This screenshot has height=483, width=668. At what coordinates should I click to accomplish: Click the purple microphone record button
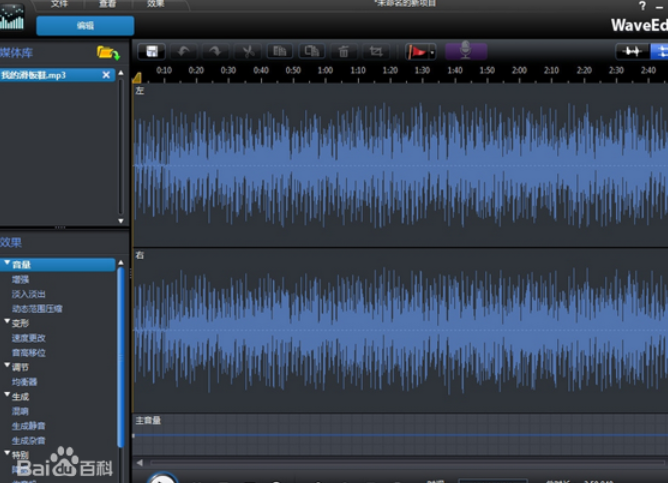[x=466, y=51]
